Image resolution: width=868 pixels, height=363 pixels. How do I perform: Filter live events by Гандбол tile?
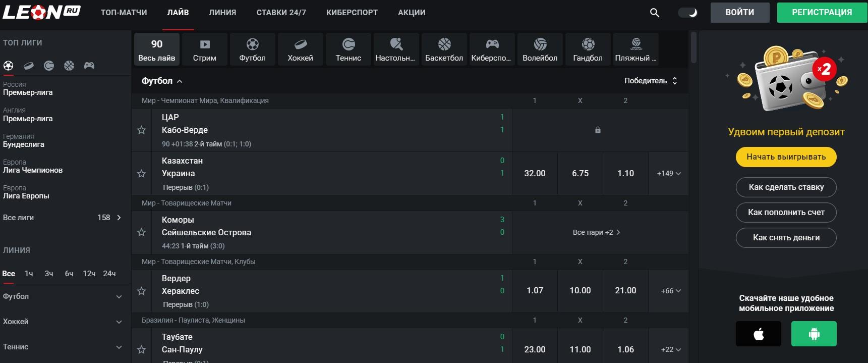(x=588, y=49)
